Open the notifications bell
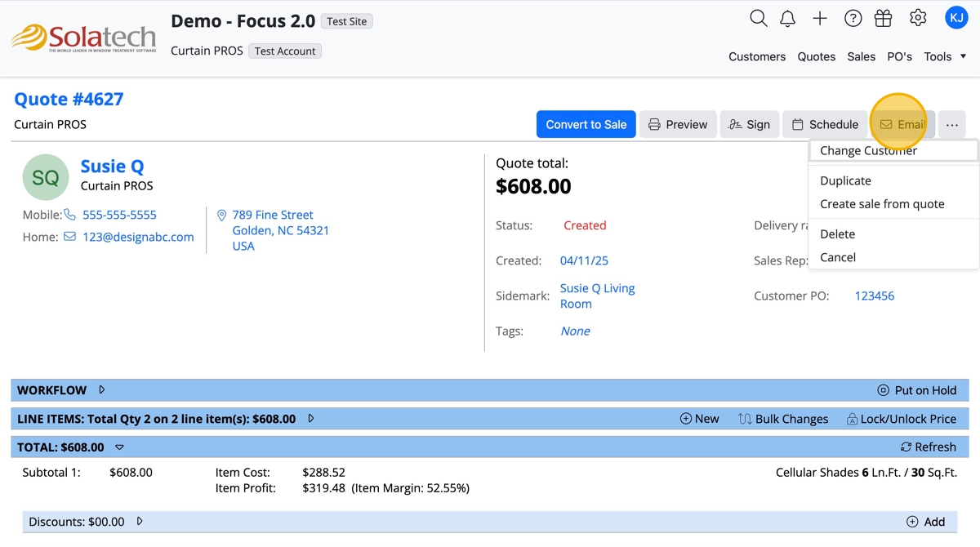 click(787, 18)
